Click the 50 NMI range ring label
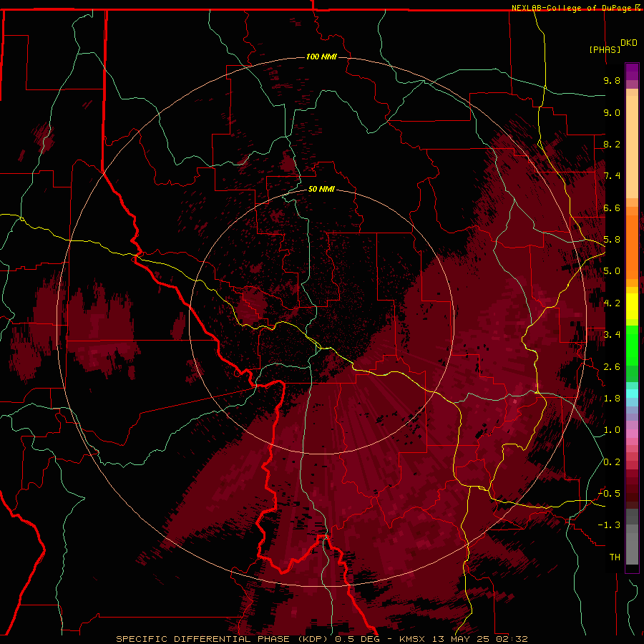 click(x=321, y=189)
